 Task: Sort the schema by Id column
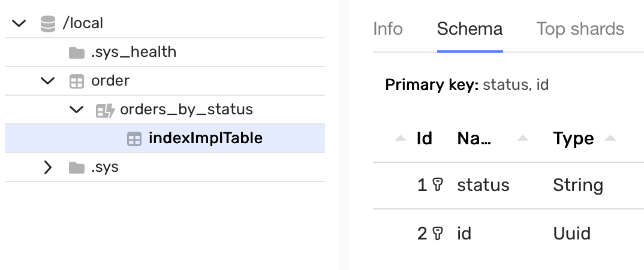click(424, 139)
